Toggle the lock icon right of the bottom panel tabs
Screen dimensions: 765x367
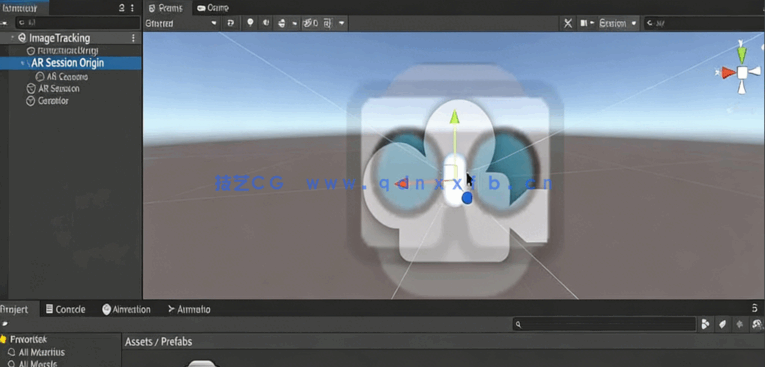tap(755, 308)
